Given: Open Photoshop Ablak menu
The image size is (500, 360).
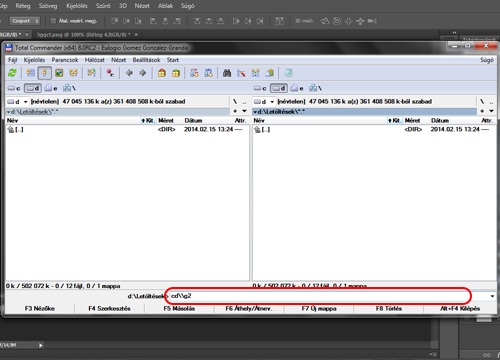Looking at the screenshot, I should tap(165, 6).
